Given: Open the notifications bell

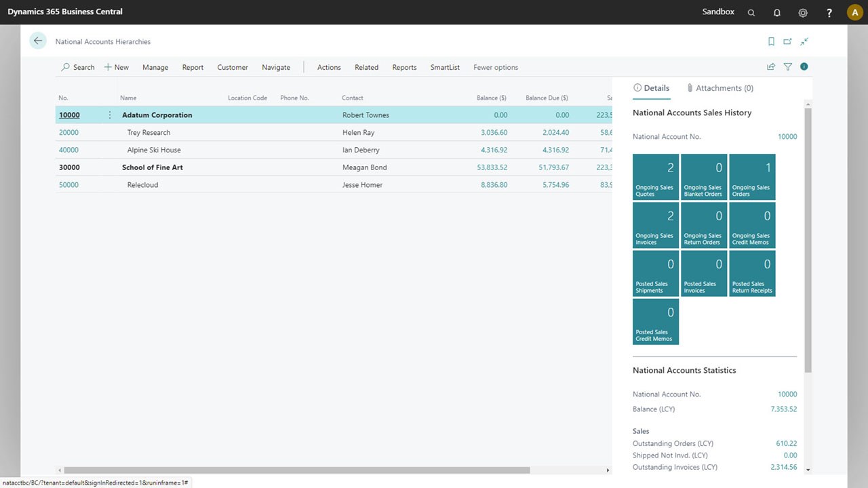Looking at the screenshot, I should point(777,12).
